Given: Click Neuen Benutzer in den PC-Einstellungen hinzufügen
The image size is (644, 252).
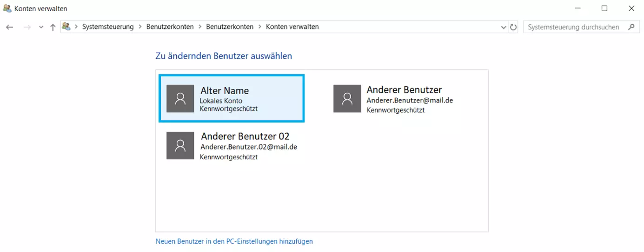Looking at the screenshot, I should (234, 241).
